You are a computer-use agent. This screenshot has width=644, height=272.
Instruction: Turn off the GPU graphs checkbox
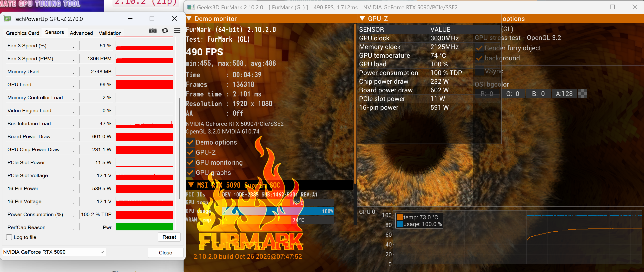190,173
